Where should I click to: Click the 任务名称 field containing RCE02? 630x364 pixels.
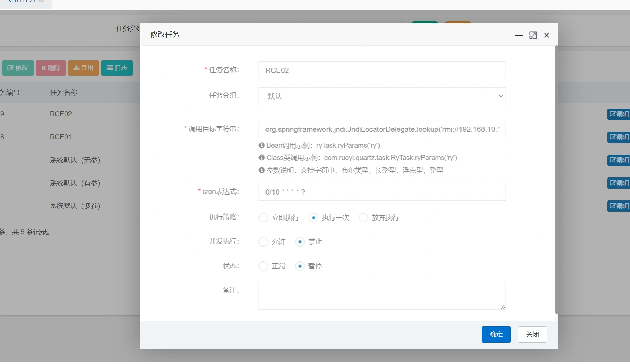pos(382,70)
